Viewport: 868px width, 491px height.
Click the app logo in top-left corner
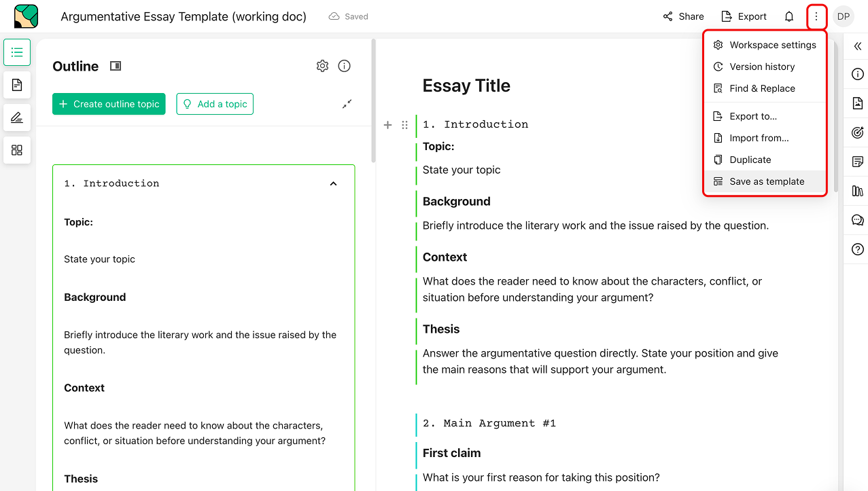(x=26, y=16)
